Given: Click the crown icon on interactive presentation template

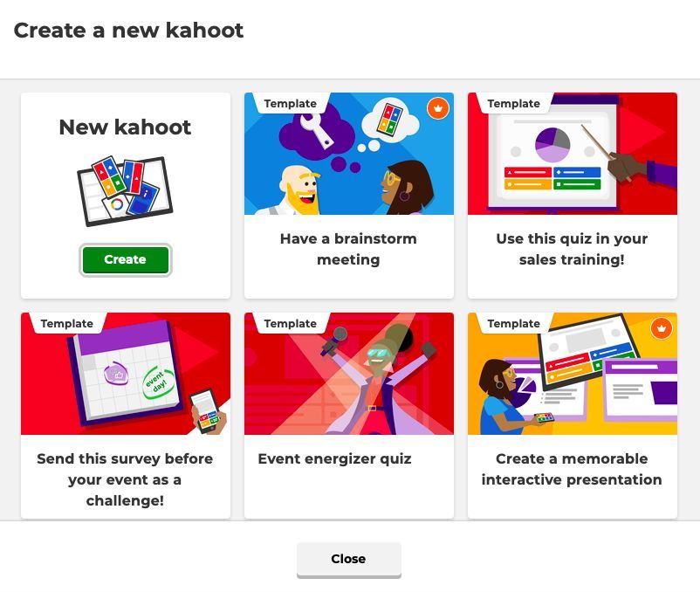Looking at the screenshot, I should [662, 328].
